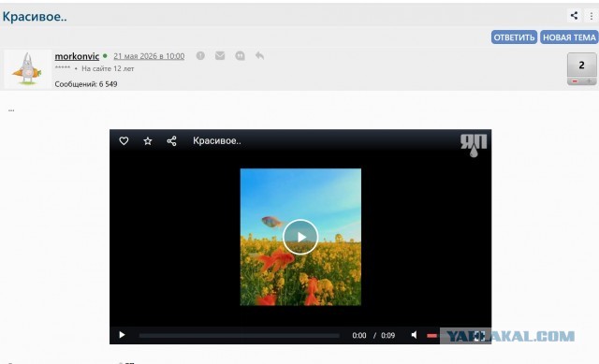The width and height of the screenshot is (599, 364).
Task: Click the 0:09 video duration label
Action: point(387,335)
